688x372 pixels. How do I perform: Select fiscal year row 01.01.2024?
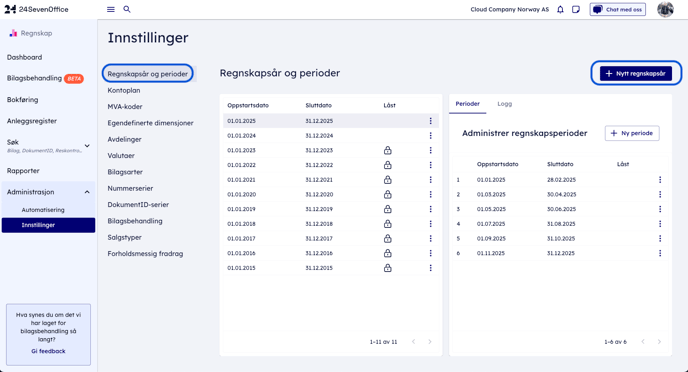331,136
